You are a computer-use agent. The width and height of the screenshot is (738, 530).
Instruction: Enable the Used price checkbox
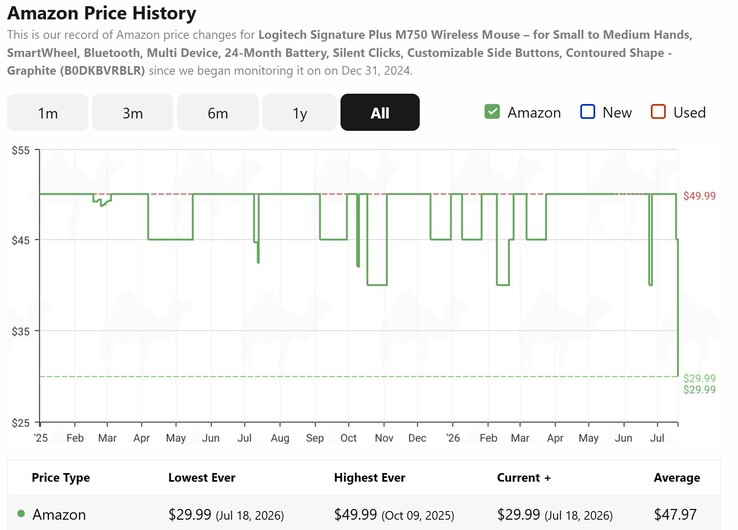(x=658, y=112)
